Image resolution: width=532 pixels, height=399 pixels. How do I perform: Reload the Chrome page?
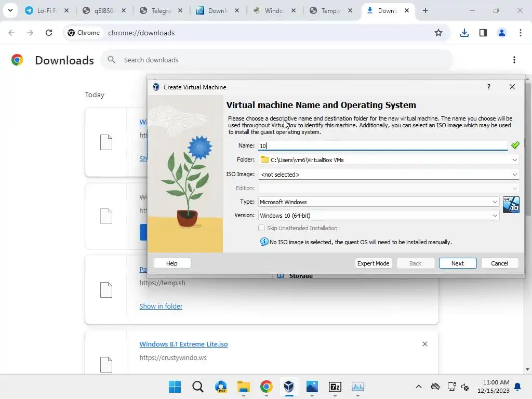coord(49,33)
